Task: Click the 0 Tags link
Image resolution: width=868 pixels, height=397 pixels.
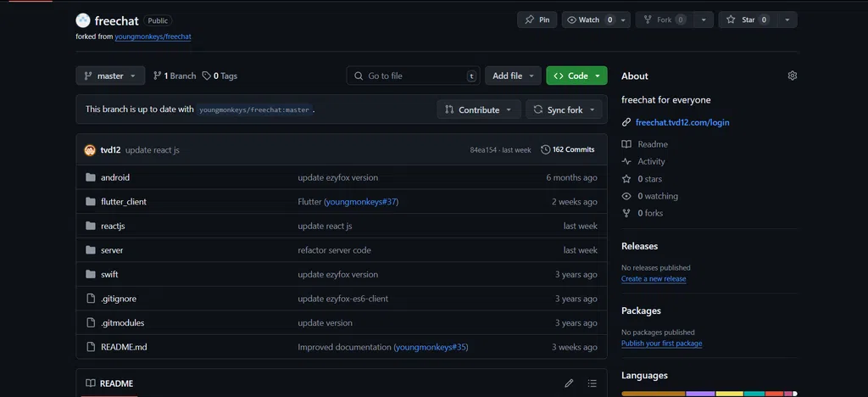Action: (x=220, y=75)
